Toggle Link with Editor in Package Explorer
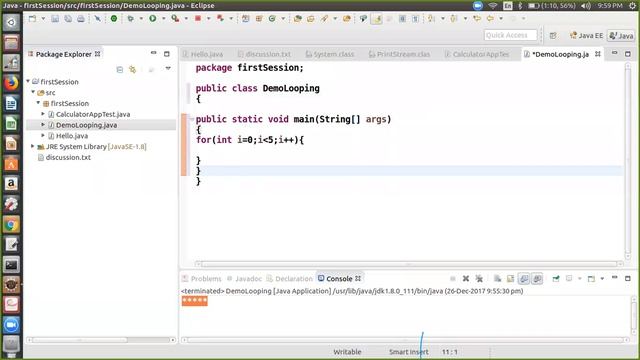Image resolution: width=640 pixels, height=360 pixels. click(133, 69)
